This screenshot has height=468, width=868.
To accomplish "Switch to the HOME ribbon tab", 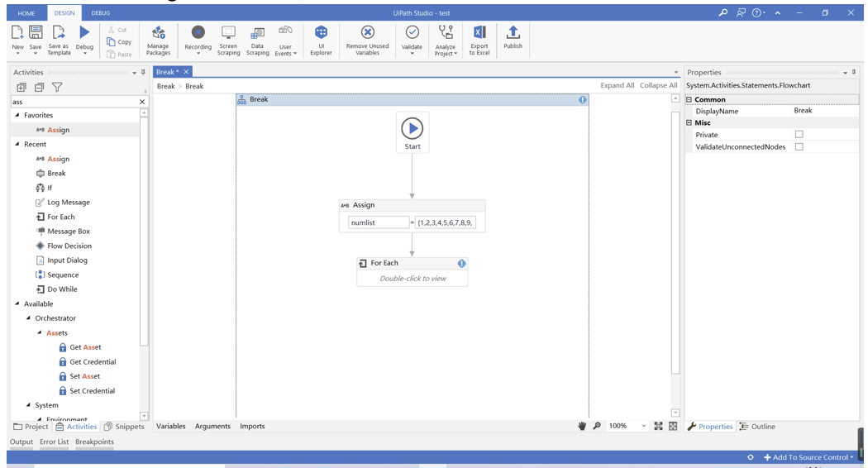I will pos(26,13).
